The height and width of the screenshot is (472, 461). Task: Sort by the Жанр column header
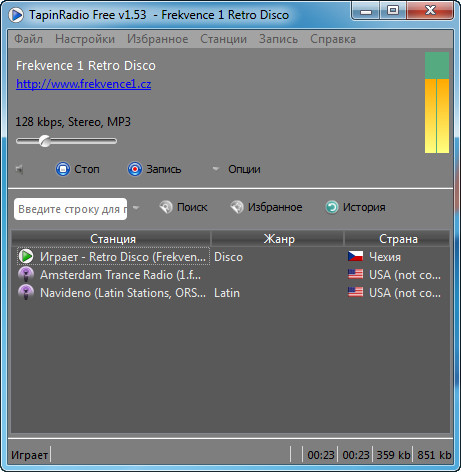277,239
